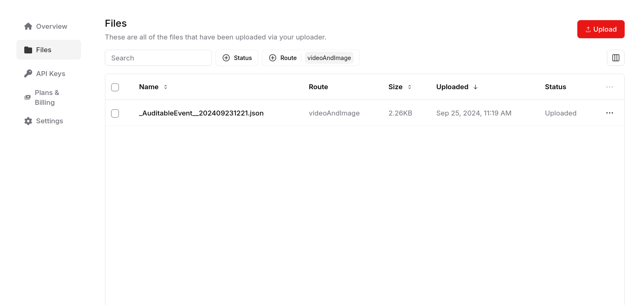Click the red Upload button
The width and height of the screenshot is (644, 305).
point(601,29)
